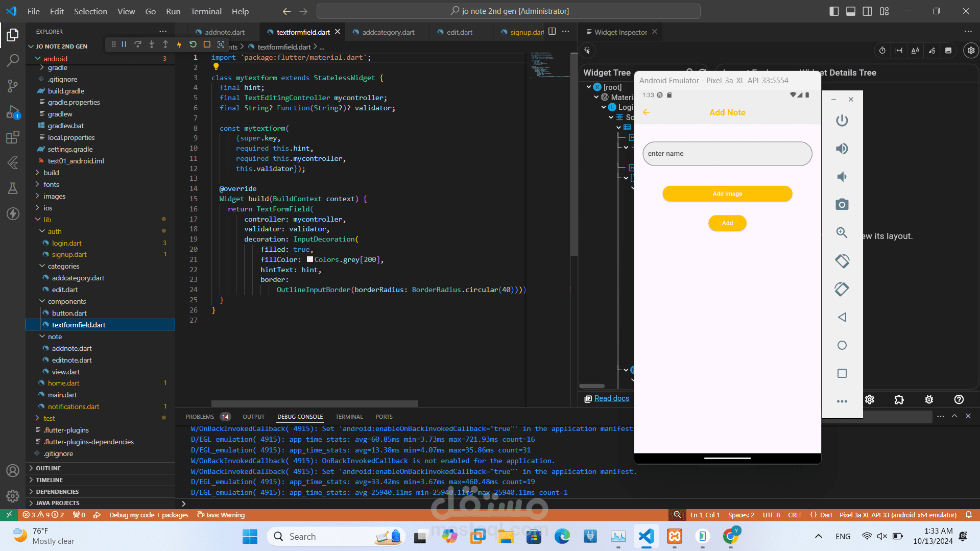Pause the debugger
Image resolution: width=980 pixels, height=551 pixels.
pos(124,44)
